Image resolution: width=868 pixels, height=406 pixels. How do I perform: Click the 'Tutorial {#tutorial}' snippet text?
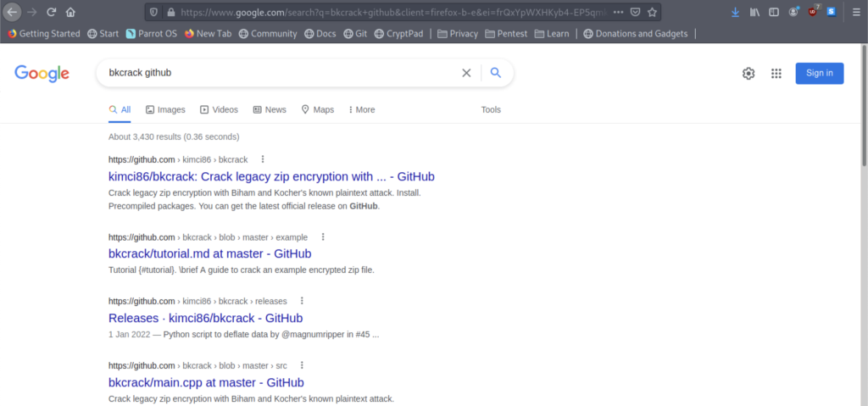click(x=242, y=270)
